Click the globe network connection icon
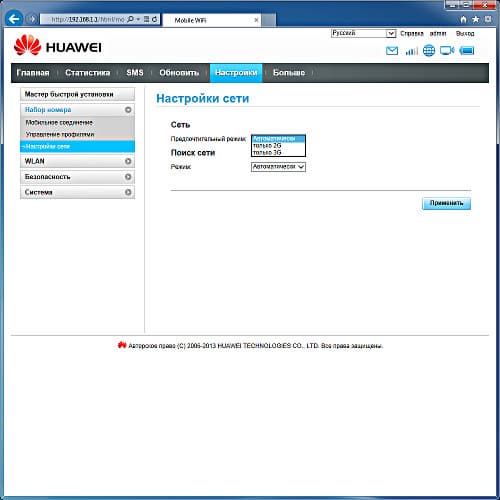 pos(429,51)
